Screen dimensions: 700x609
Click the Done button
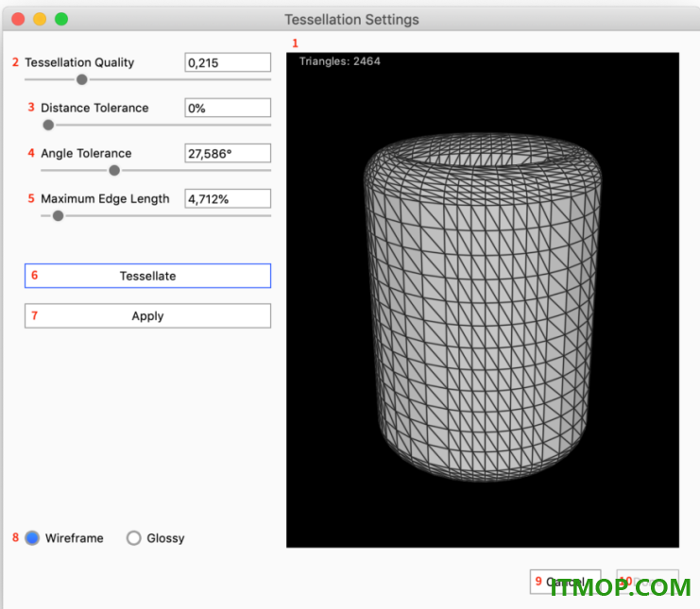pyautogui.click(x=647, y=582)
